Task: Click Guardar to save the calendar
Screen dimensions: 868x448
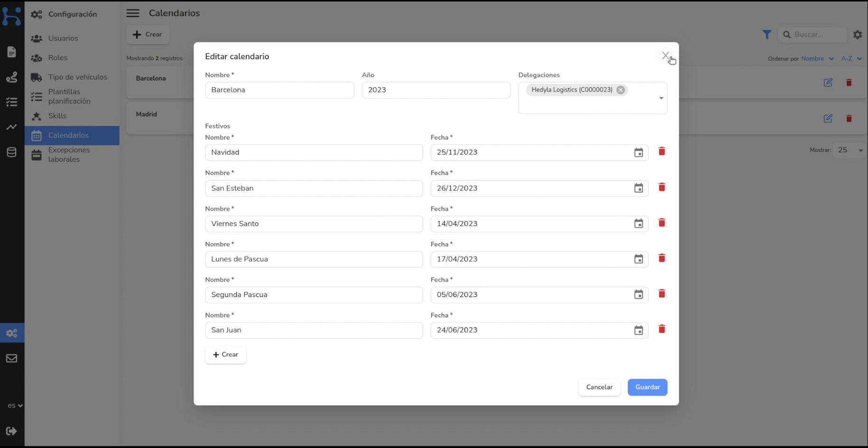Action: pos(647,387)
